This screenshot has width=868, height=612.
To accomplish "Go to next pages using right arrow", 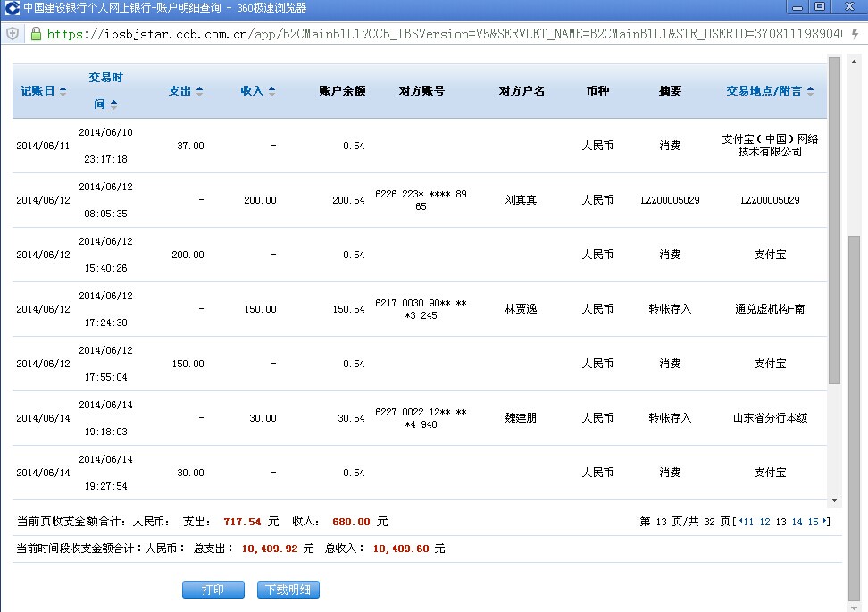I will coord(825,522).
